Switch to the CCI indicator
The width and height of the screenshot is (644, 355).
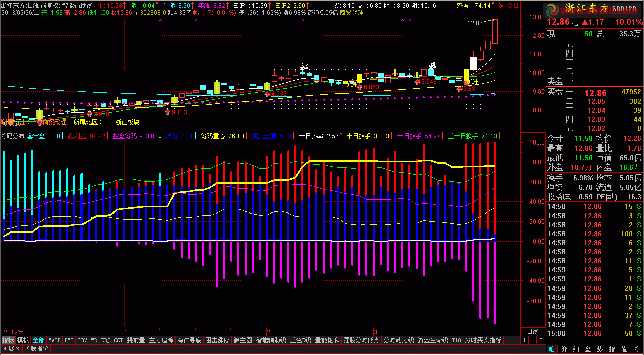click(x=118, y=340)
